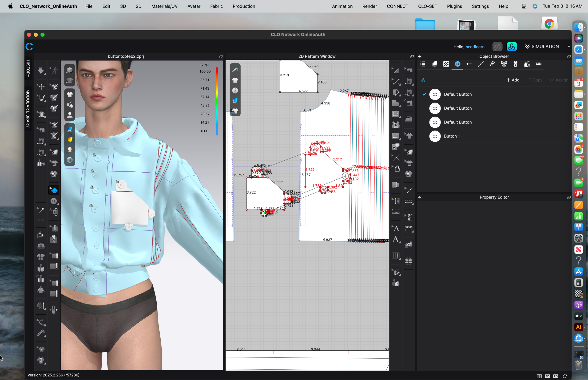Open the Scene list tab in Object Browser
Screen dimensions: 588x380
423,64
